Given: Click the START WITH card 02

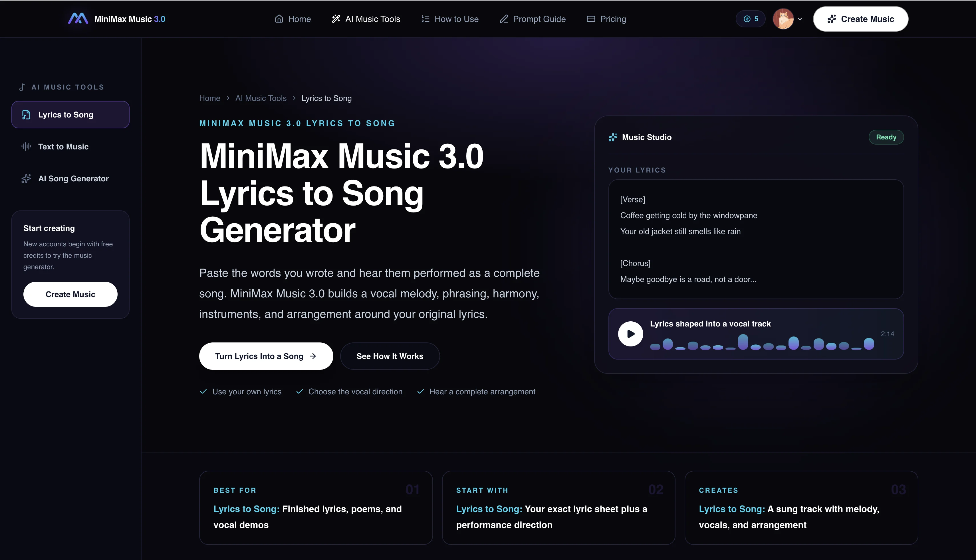Looking at the screenshot, I should [558, 508].
